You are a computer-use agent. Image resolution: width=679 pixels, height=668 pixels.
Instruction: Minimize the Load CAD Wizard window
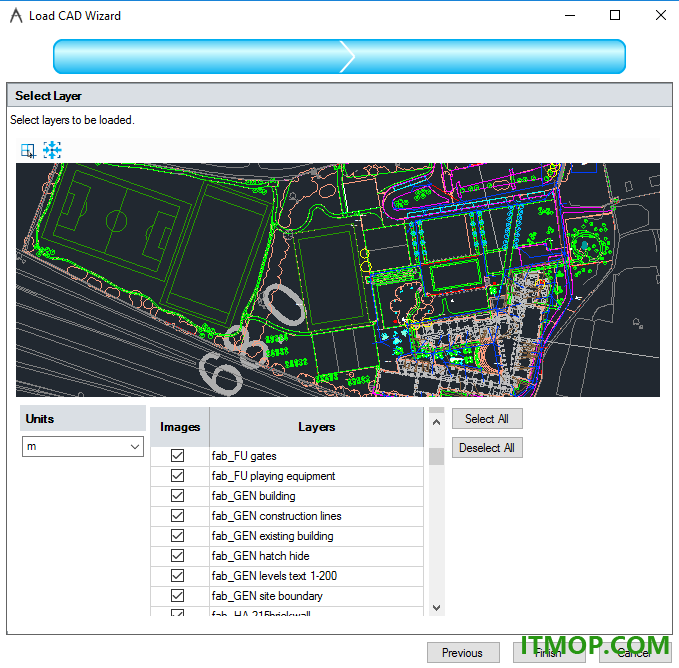[x=570, y=15]
